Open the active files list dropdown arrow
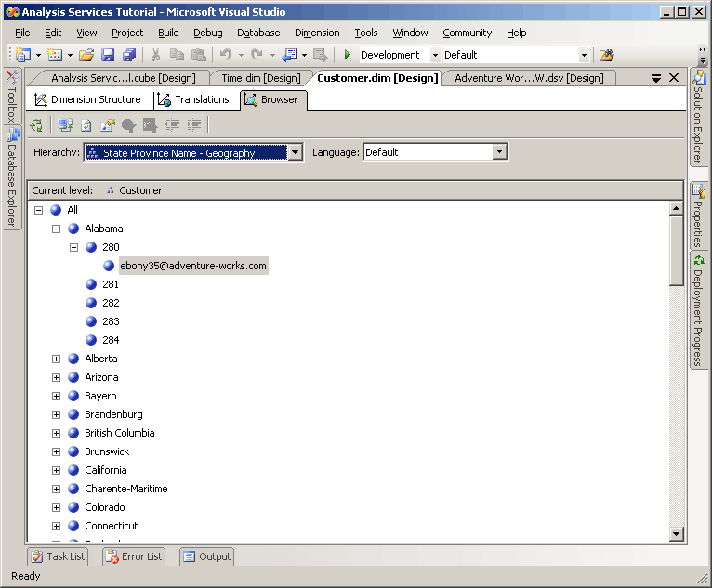Screen dimensions: 712x588 tap(656, 78)
